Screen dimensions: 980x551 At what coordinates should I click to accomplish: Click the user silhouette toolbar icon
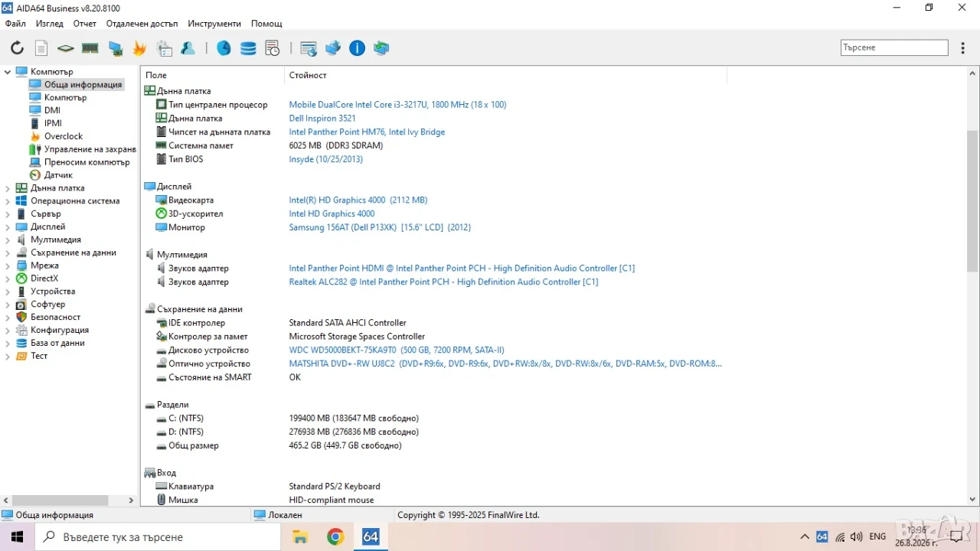coord(188,48)
